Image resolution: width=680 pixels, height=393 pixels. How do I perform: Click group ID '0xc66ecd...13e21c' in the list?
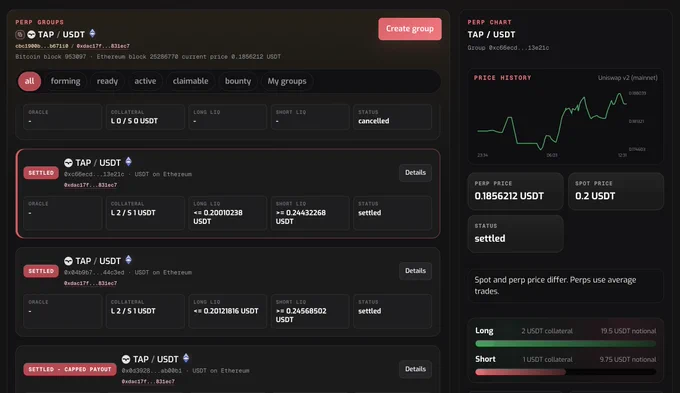(94, 174)
